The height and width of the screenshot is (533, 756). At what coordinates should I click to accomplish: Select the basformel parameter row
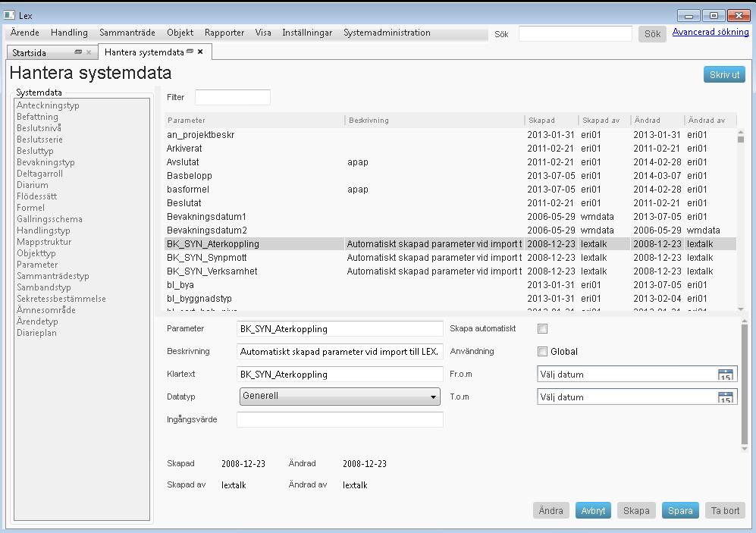[x=450, y=190]
